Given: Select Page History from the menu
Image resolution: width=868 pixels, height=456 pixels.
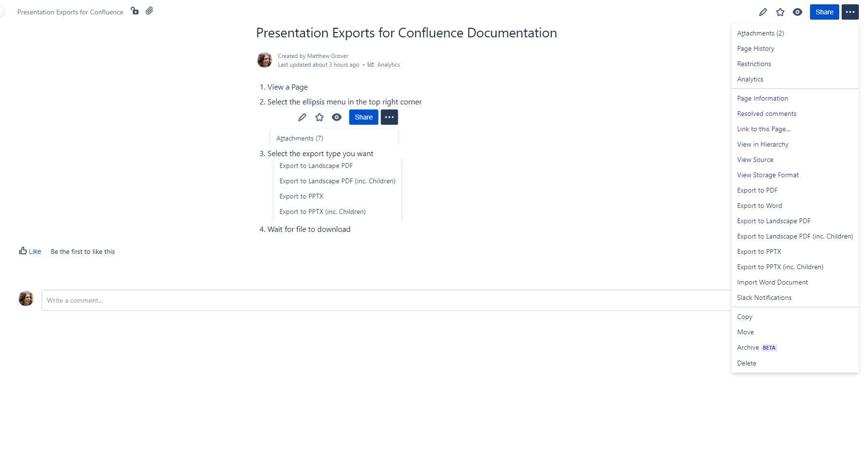Looking at the screenshot, I should [x=795, y=48].
